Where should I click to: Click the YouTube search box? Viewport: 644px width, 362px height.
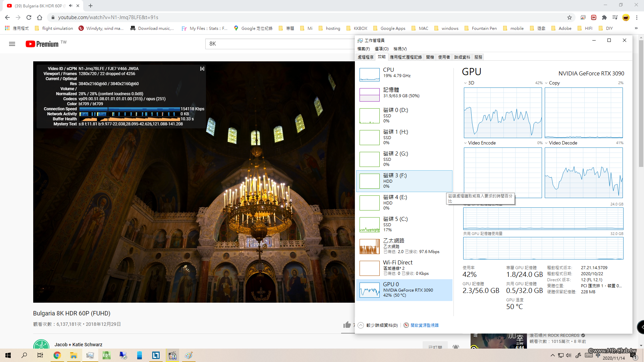point(278,44)
